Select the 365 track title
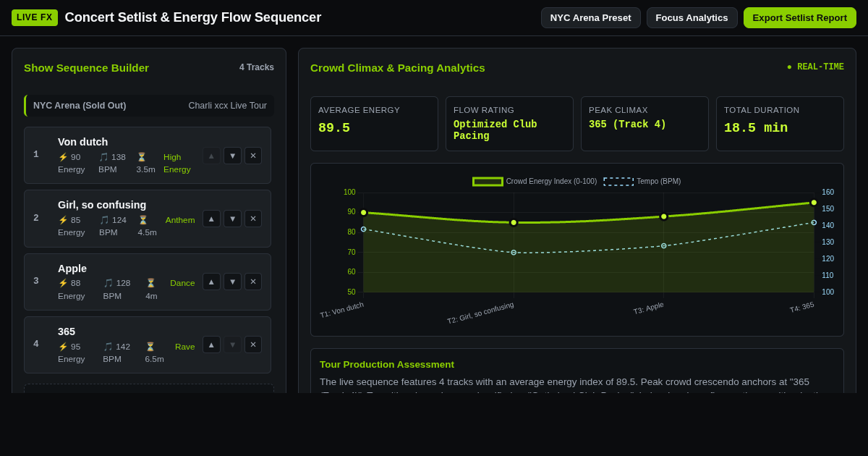 pyautogui.click(x=67, y=332)
